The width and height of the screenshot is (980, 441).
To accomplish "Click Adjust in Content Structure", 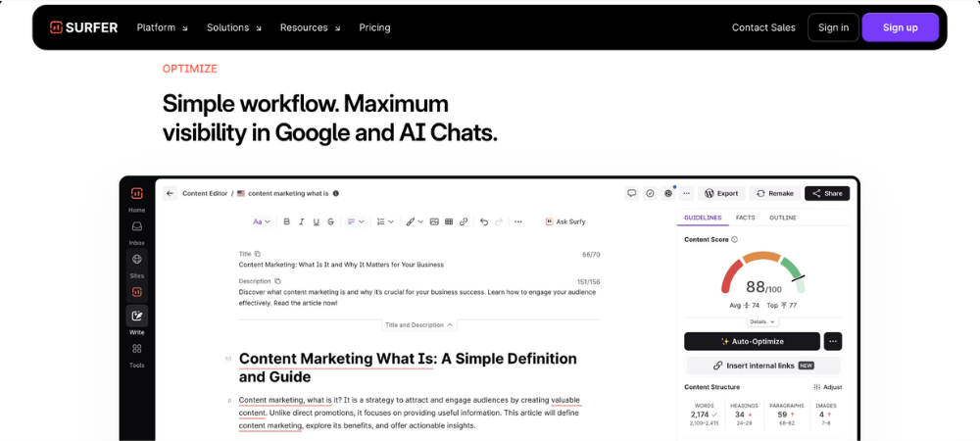I will 827,387.
